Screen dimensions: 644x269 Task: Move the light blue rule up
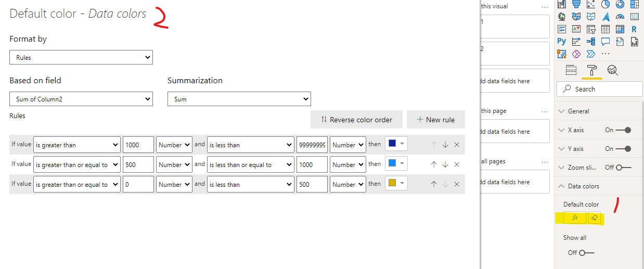click(433, 164)
